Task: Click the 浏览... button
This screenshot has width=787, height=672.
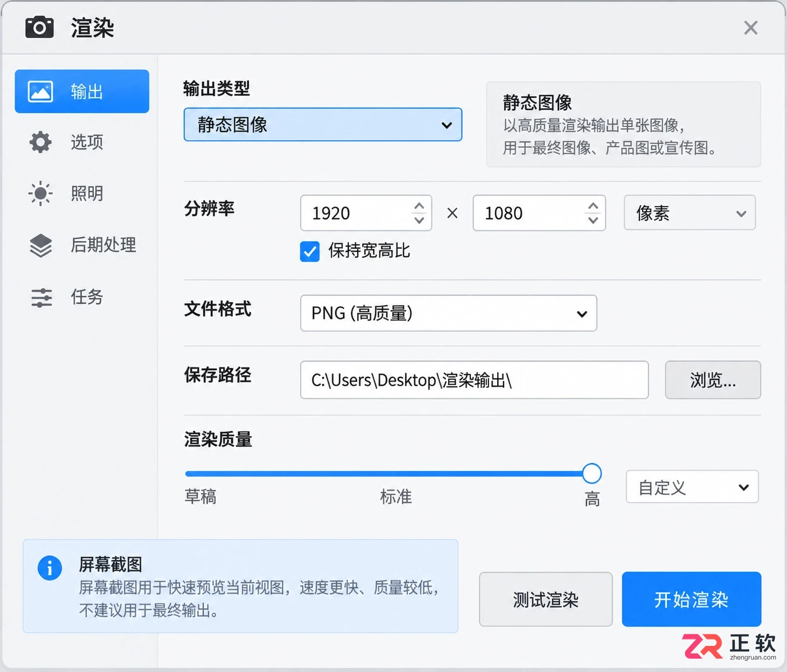Action: [713, 380]
